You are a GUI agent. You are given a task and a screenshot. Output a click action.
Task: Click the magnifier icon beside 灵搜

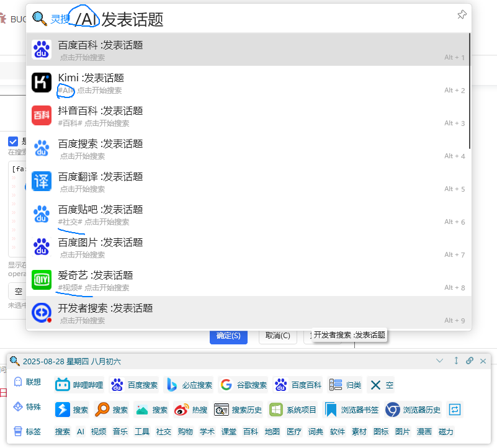[40, 19]
